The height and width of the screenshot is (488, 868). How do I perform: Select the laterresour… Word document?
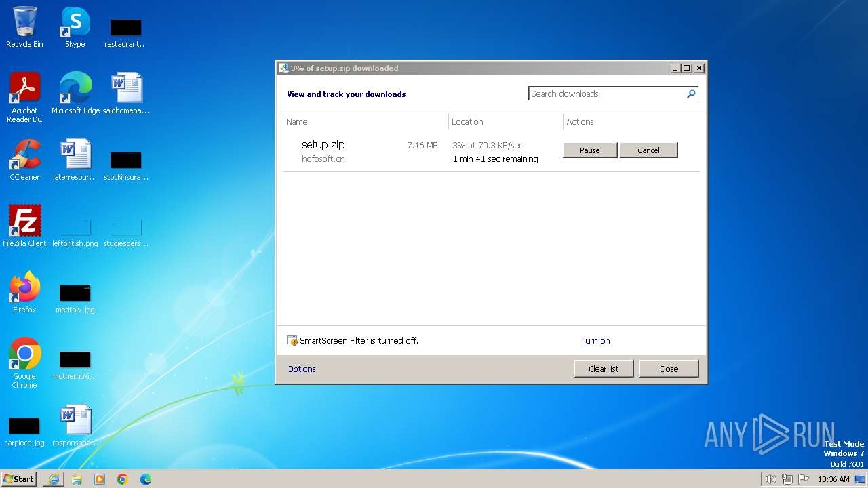click(x=75, y=160)
